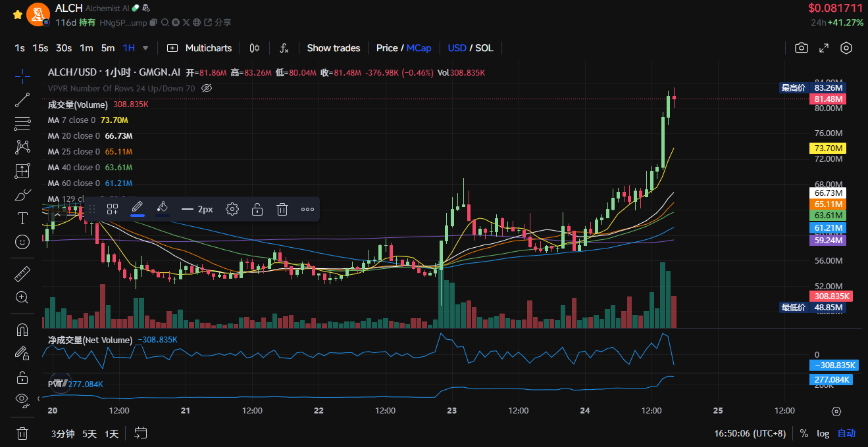868x447 pixels.
Task: Open the ruler measure tool
Action: (22, 273)
